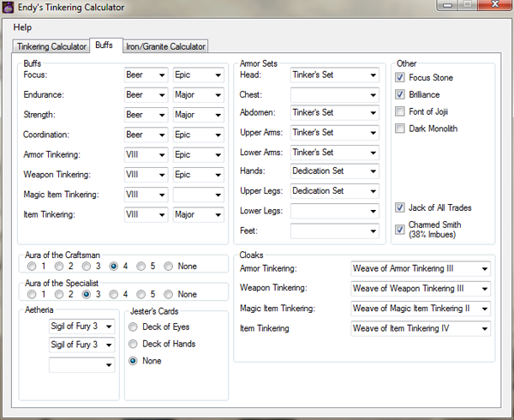
Task: Open the Upper Arms armor set dropdown
Action: coord(335,133)
